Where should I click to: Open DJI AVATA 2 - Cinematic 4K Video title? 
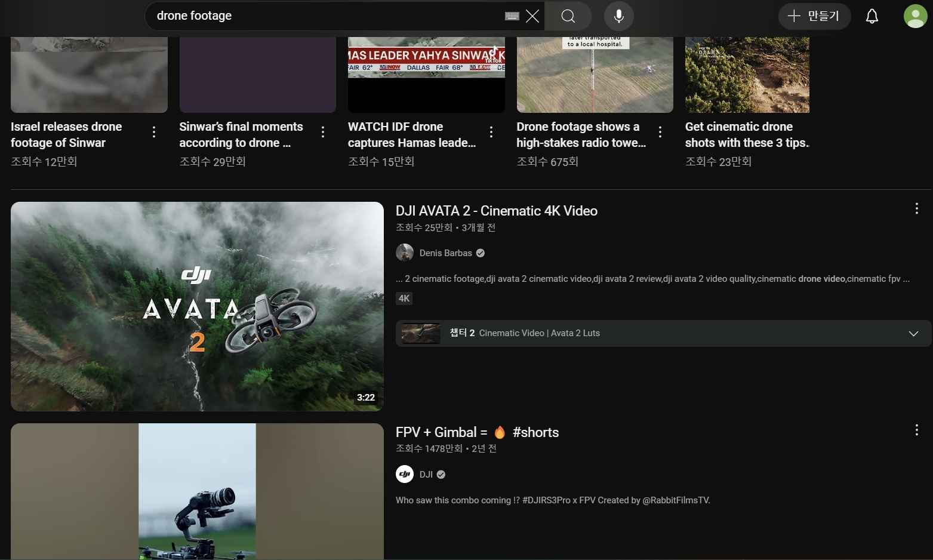[x=497, y=211]
